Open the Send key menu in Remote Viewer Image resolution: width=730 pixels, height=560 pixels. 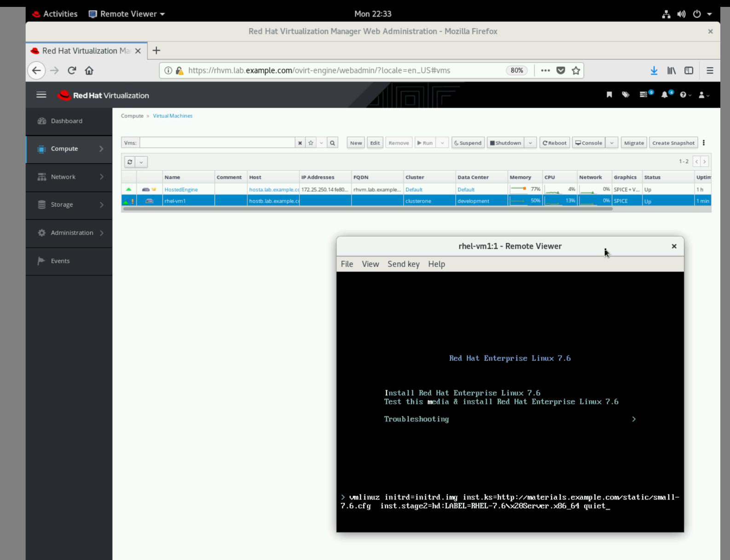404,264
